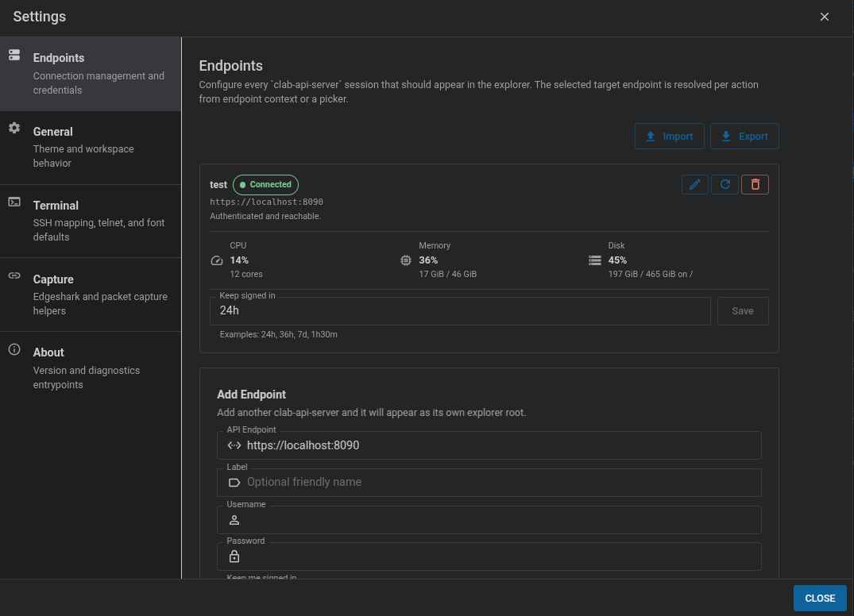Export endpoint configuration
Screen dimensions: 854x616
coord(744,136)
